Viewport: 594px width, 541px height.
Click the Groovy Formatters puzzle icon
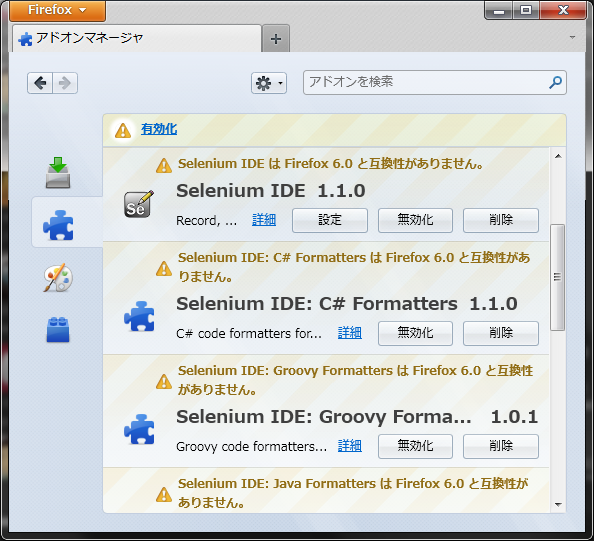[x=139, y=429]
